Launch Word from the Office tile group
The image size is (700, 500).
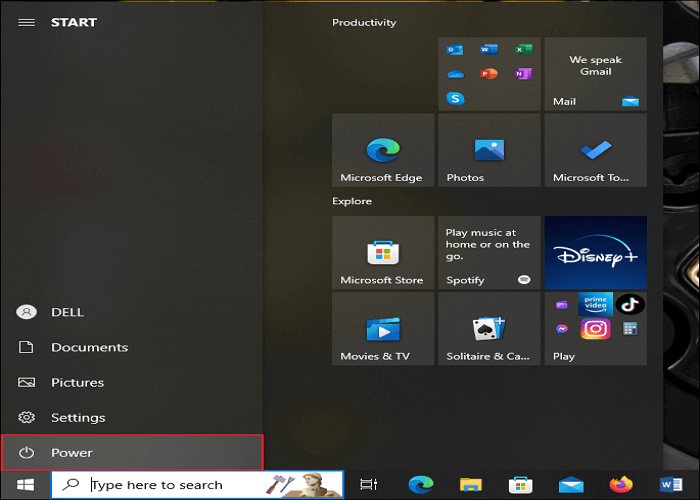(x=489, y=49)
